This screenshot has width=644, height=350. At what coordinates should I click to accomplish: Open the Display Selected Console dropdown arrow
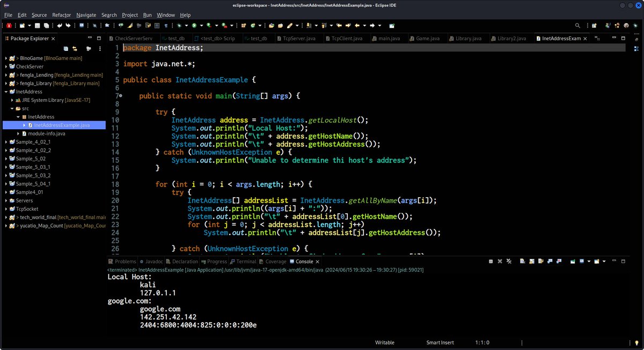pyautogui.click(x=589, y=262)
